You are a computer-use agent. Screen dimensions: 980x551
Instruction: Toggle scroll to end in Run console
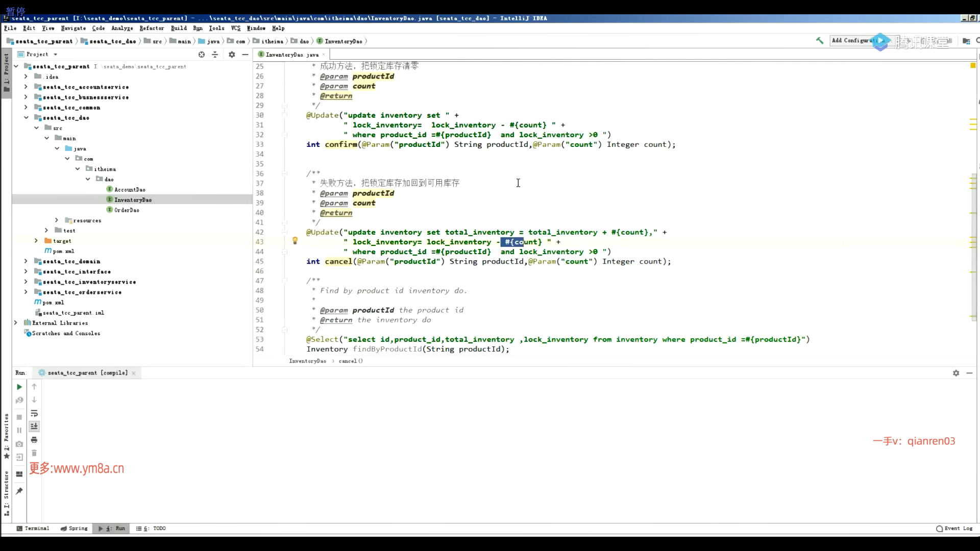point(34,426)
